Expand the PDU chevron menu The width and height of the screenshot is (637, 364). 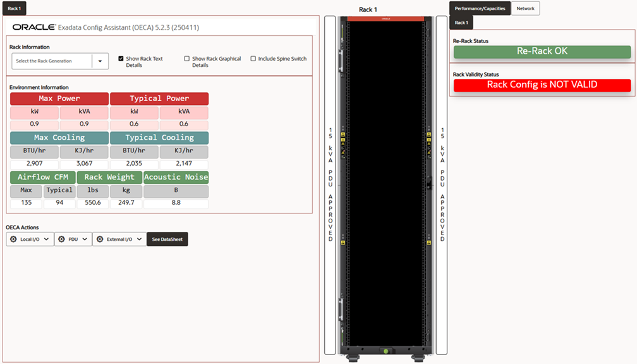pos(85,240)
